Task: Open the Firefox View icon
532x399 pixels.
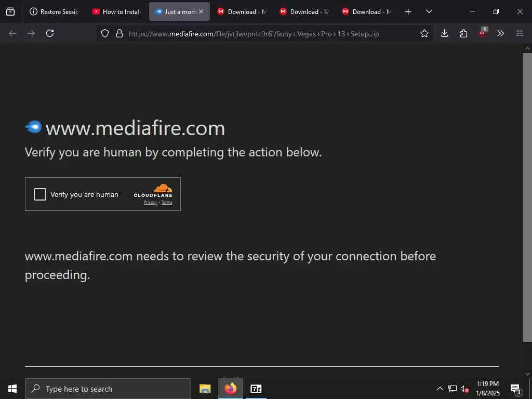Action: pos(10,11)
